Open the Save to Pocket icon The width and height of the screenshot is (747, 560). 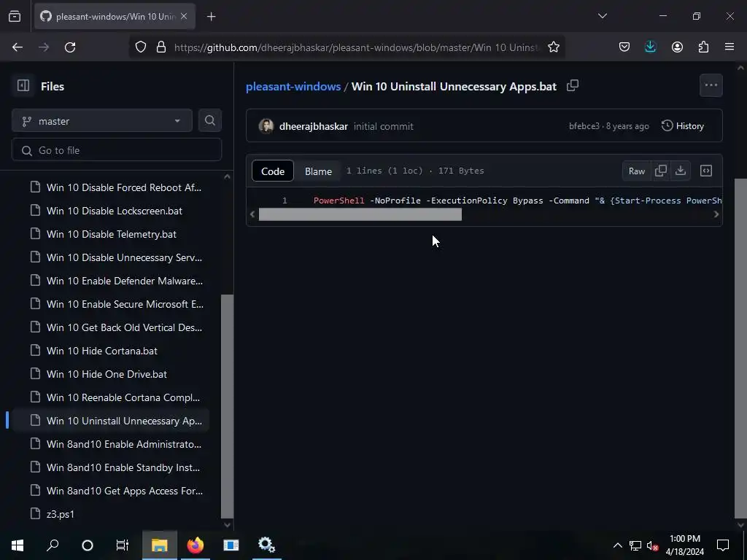(x=624, y=47)
